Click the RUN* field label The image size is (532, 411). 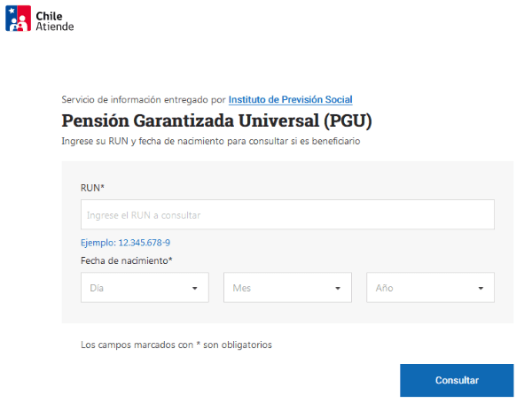pos(92,188)
